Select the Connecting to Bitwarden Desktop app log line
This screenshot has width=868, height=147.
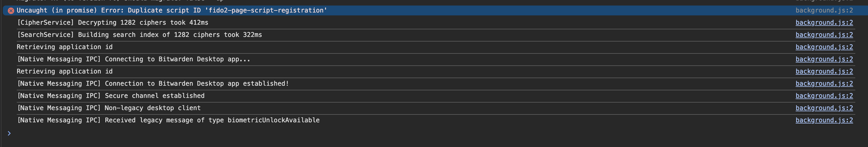(x=134, y=59)
